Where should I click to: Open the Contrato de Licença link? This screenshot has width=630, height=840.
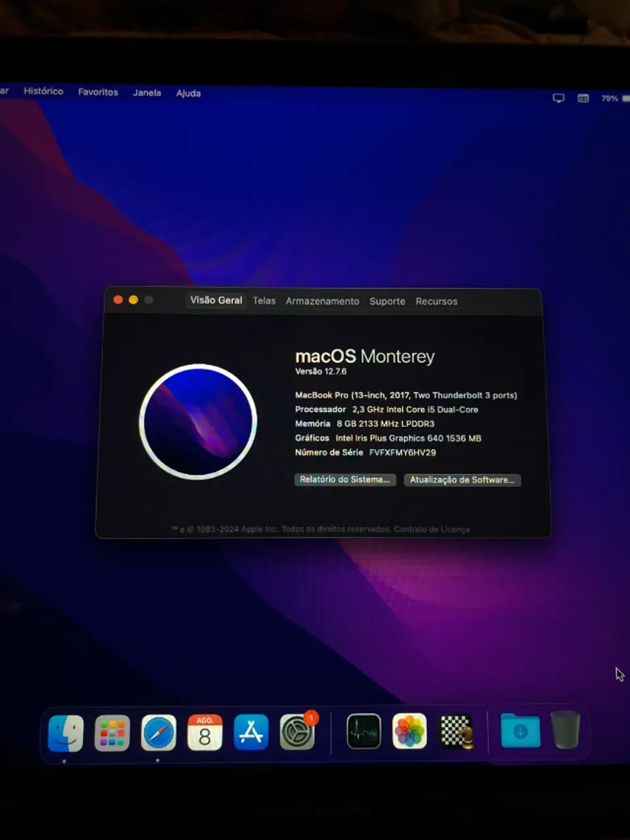pyautogui.click(x=432, y=529)
